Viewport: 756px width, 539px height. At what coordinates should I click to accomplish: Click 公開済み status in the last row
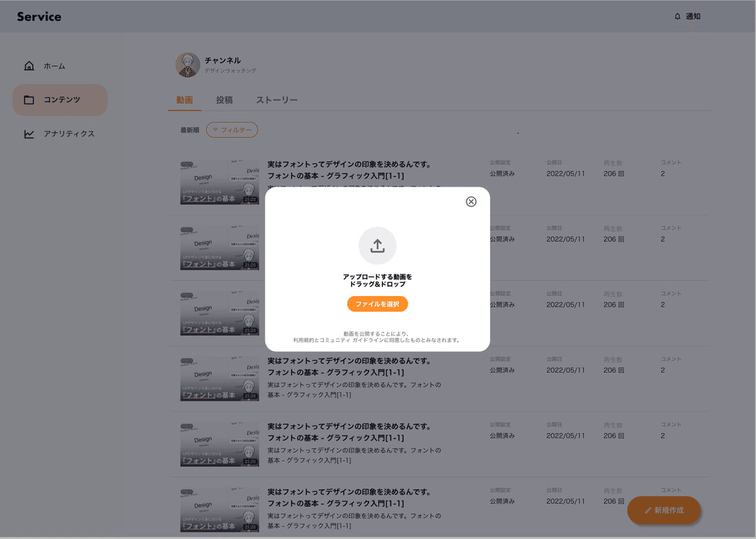(502, 501)
